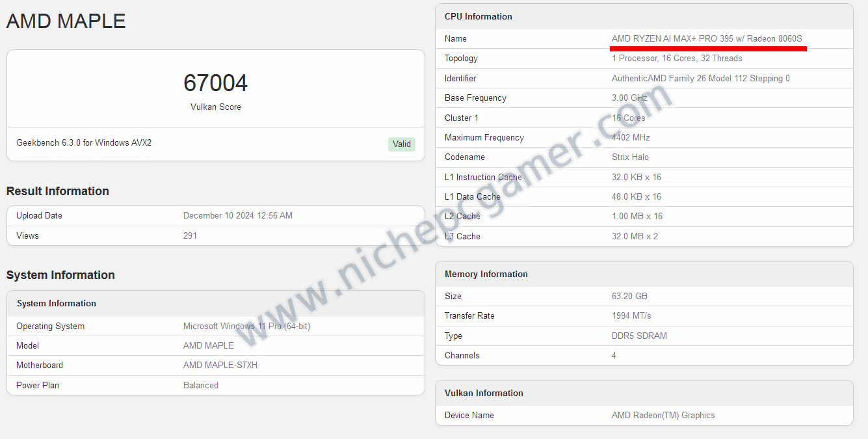868x439 pixels.
Task: Click the 1994 MT/s transfer rate value
Action: [x=631, y=315]
